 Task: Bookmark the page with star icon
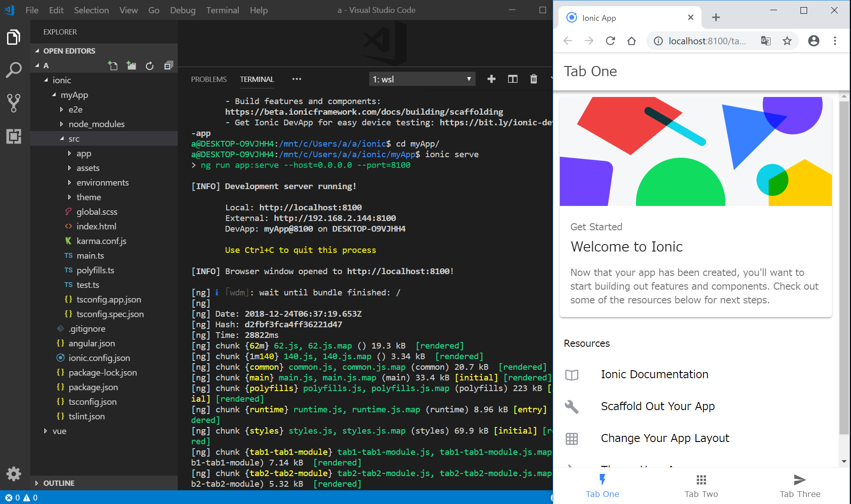pos(787,41)
